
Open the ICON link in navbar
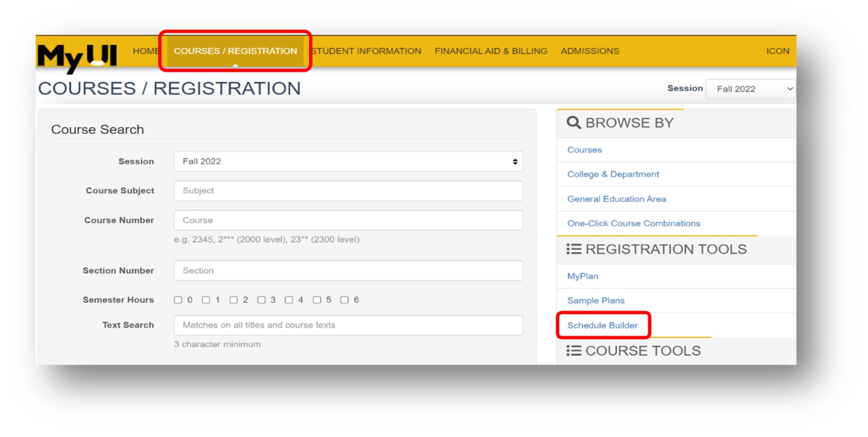coord(777,51)
